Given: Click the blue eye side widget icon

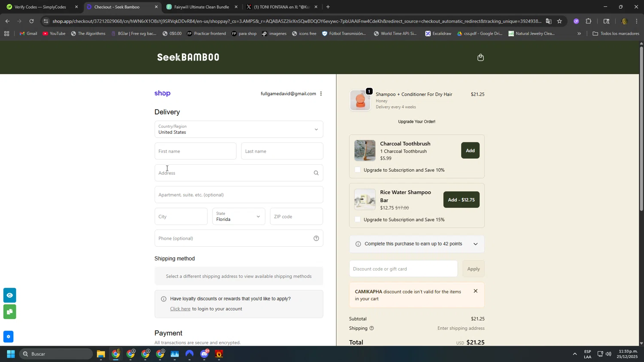Looking at the screenshot, I should pyautogui.click(x=9, y=295).
